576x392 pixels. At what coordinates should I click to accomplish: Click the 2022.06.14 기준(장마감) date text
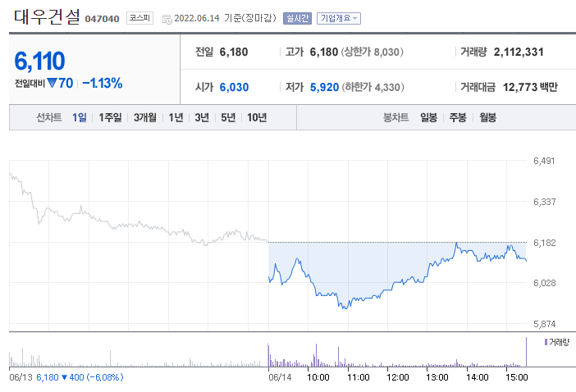[225, 18]
